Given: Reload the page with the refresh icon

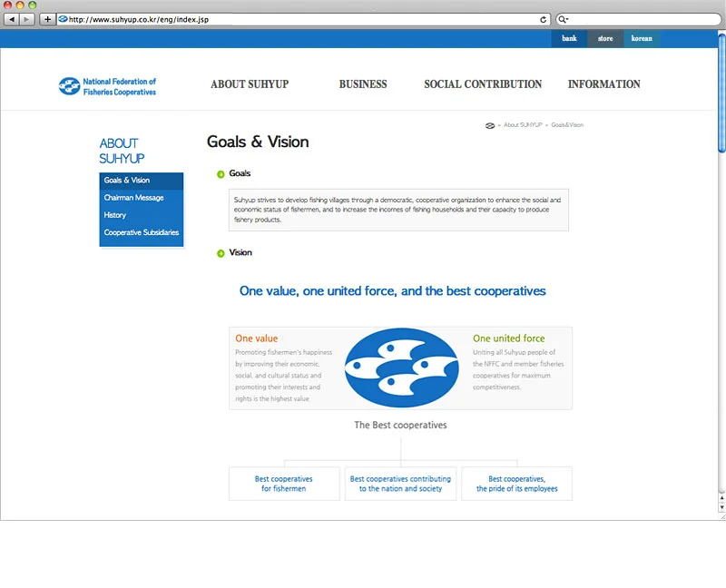Looking at the screenshot, I should [543, 19].
